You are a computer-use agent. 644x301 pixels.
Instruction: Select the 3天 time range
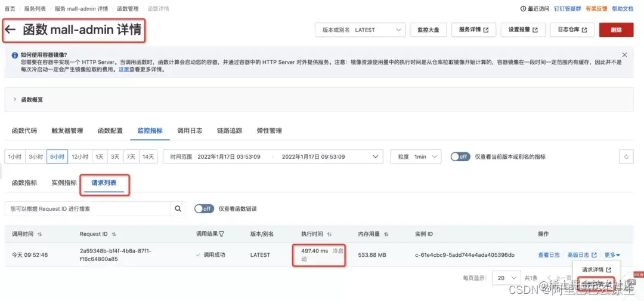[116, 156]
